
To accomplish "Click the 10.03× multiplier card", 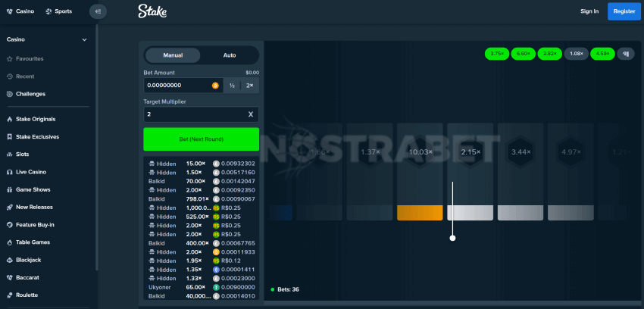I will pos(420,171).
